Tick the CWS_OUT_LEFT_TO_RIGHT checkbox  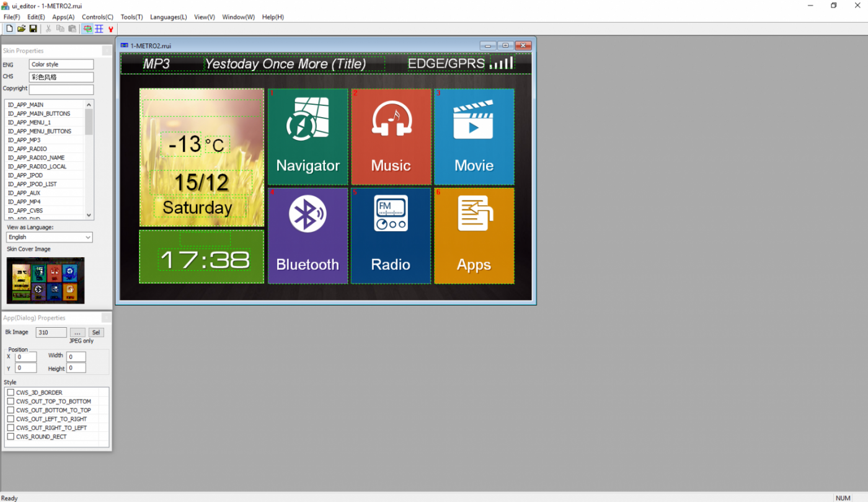click(x=11, y=420)
